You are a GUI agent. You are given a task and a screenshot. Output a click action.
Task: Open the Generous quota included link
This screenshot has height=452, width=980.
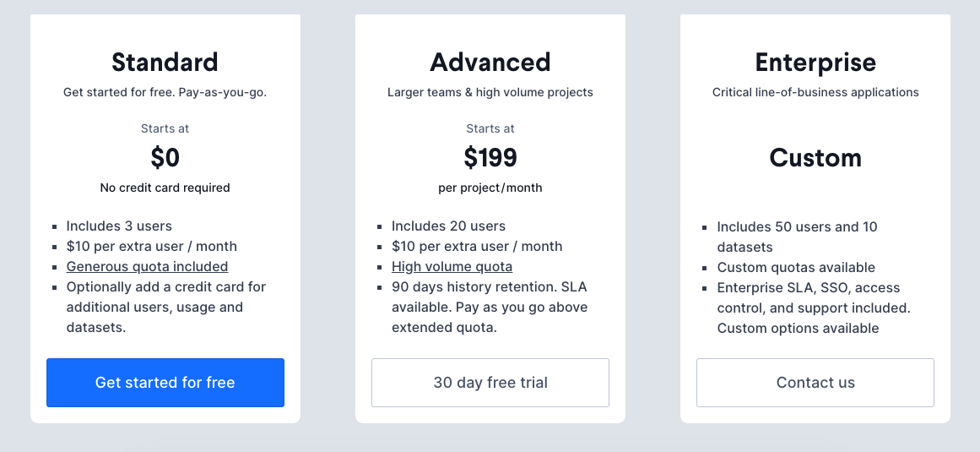[147, 267]
